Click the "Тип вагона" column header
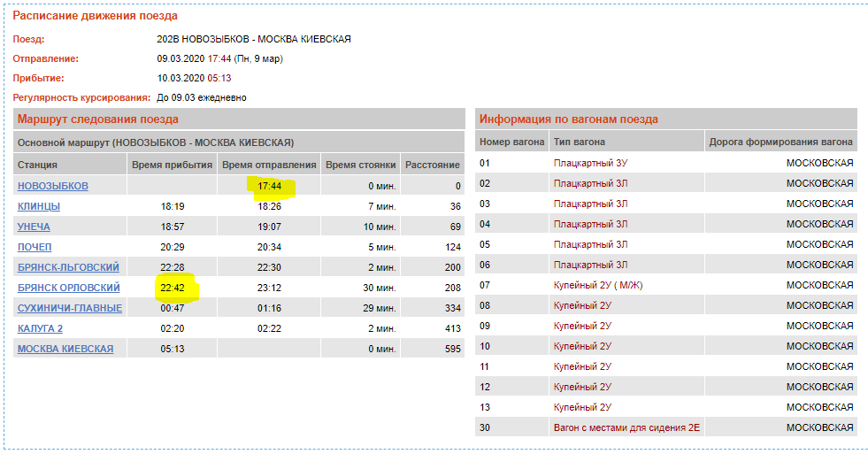The image size is (868, 454). pyautogui.click(x=579, y=142)
